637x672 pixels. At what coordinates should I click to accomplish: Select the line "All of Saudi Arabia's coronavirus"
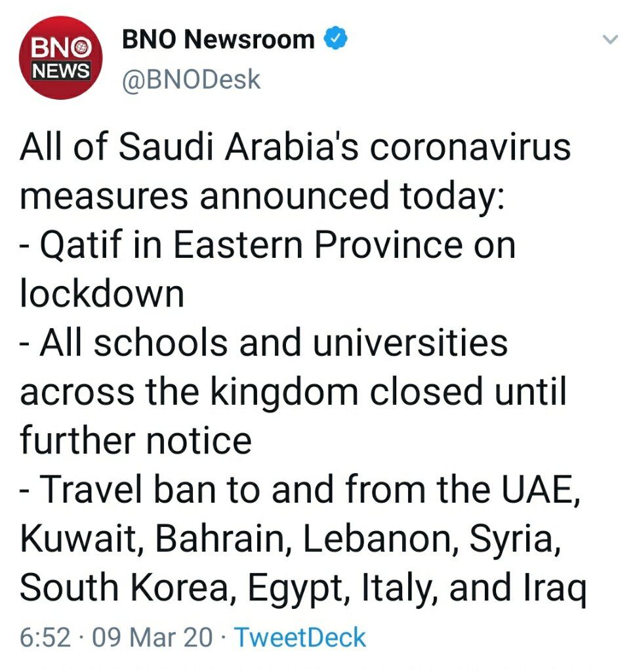pyautogui.click(x=295, y=147)
